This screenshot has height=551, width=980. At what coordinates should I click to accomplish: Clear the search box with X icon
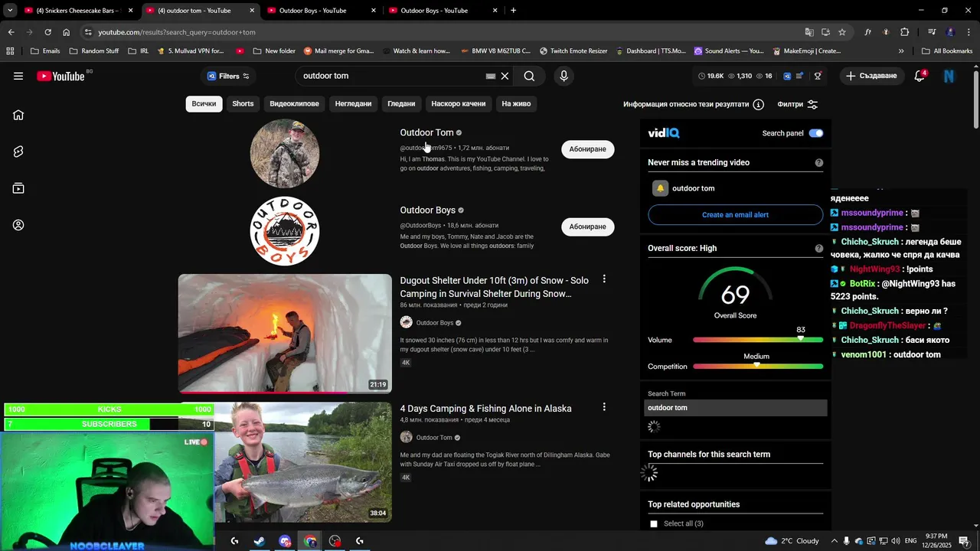point(505,76)
